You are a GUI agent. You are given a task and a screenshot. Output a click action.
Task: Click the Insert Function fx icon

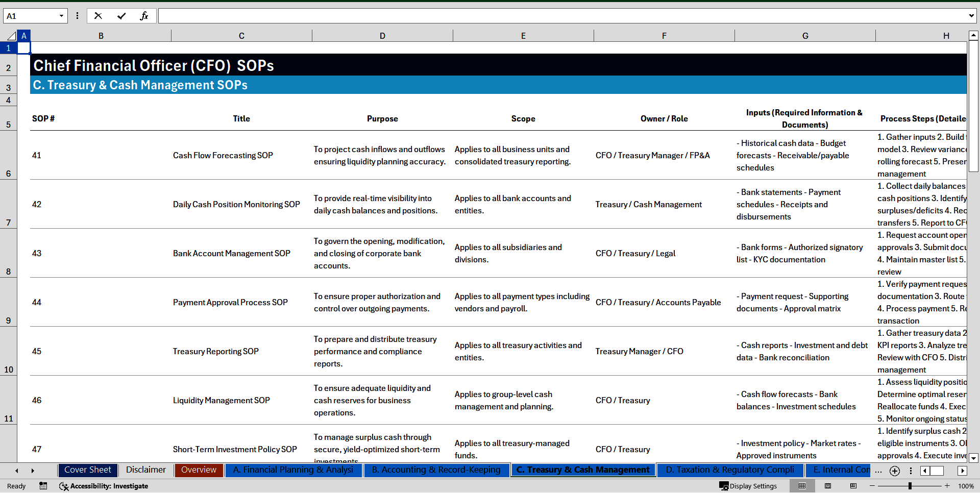click(144, 16)
